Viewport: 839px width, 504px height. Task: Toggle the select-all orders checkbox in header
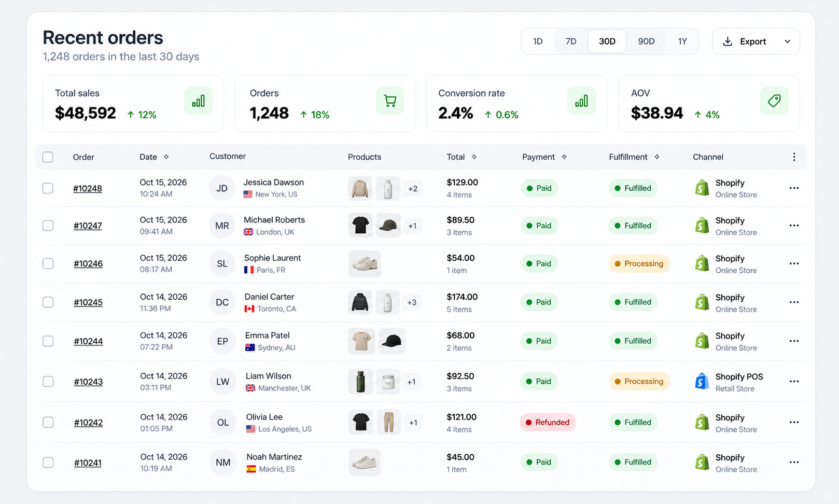(48, 157)
